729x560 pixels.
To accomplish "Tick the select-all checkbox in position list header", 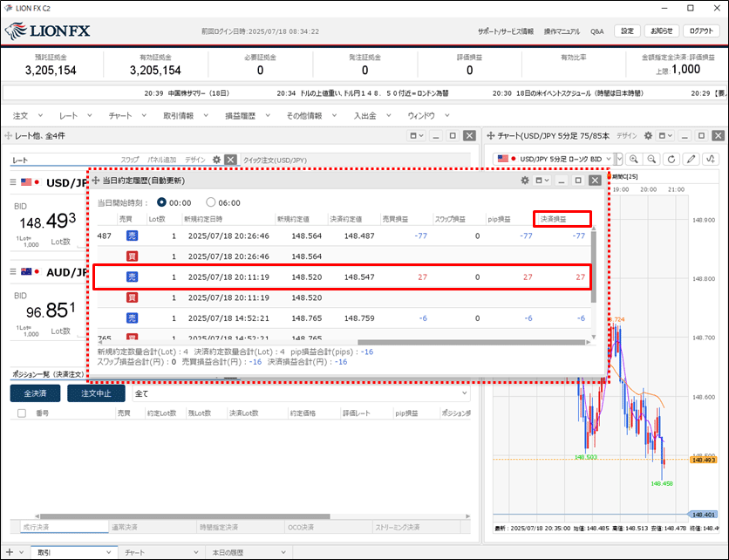I will click(21, 413).
